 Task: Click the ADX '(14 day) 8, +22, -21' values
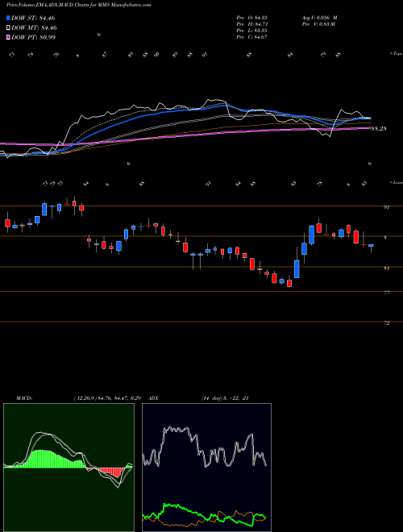click(225, 398)
